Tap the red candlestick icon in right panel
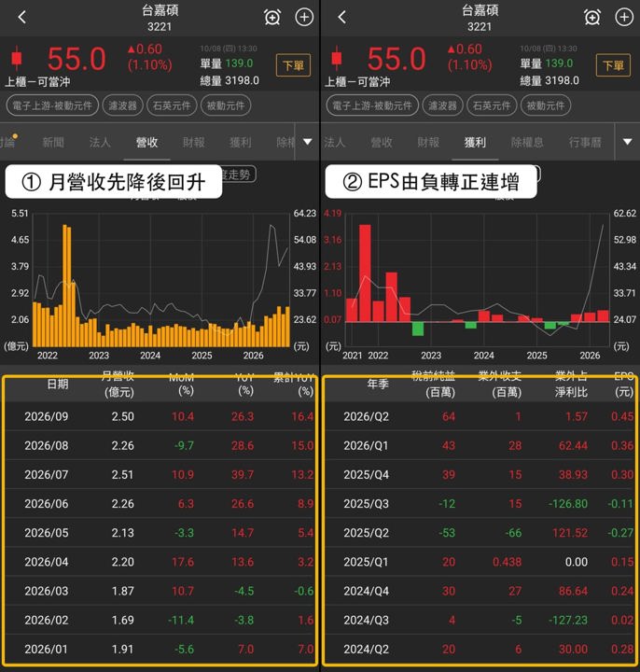 pyautogui.click(x=337, y=58)
